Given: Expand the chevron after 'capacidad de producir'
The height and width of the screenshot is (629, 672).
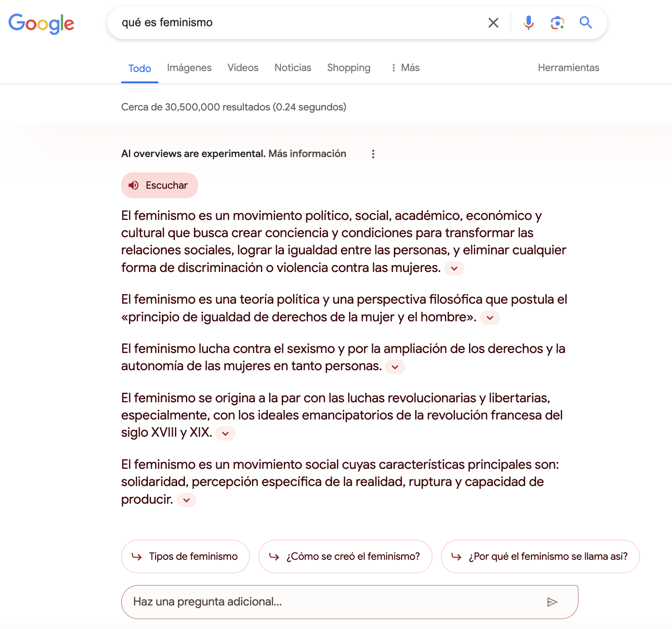Looking at the screenshot, I should point(186,500).
